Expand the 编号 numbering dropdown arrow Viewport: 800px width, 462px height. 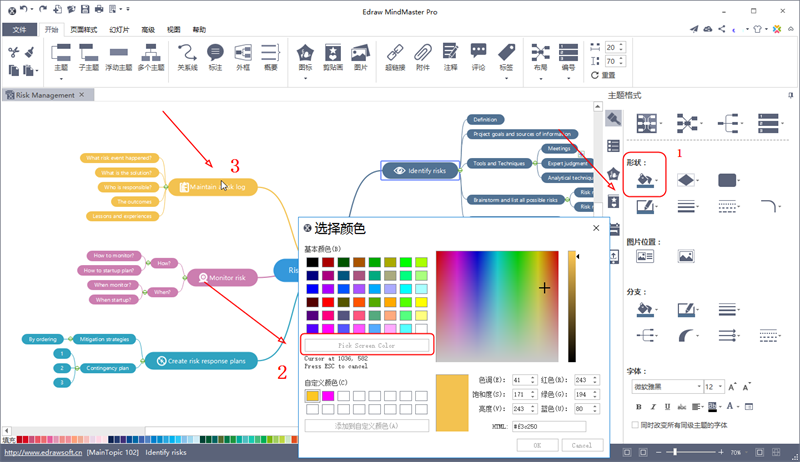pyautogui.click(x=568, y=79)
